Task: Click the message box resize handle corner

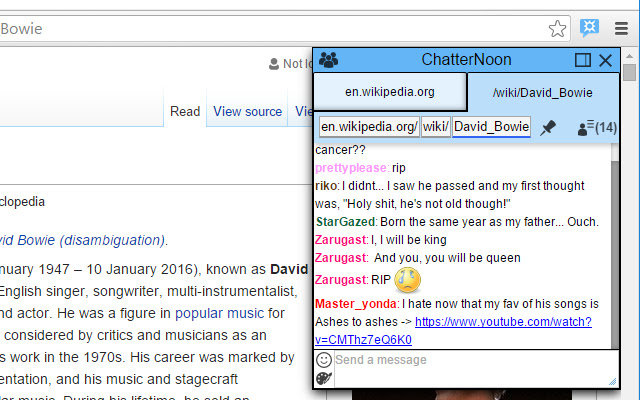Action: pos(613,382)
